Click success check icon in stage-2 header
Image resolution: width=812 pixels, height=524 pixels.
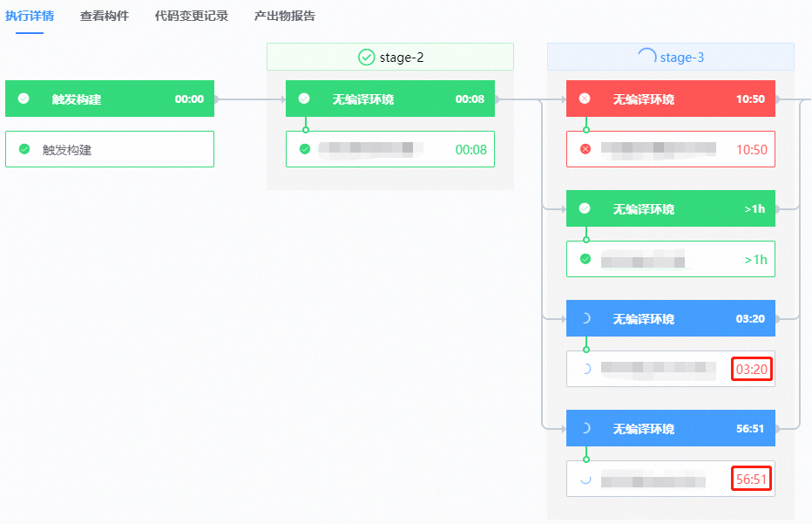pyautogui.click(x=366, y=57)
